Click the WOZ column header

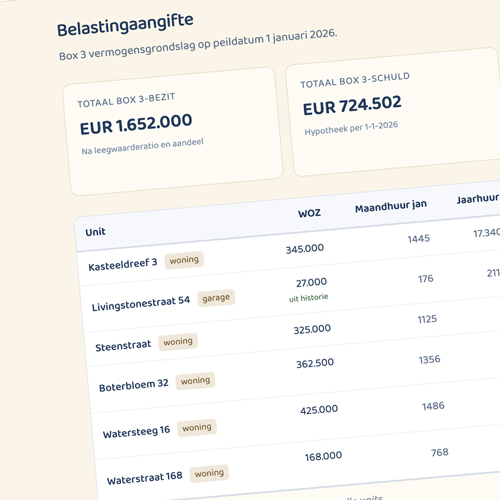coord(309,213)
